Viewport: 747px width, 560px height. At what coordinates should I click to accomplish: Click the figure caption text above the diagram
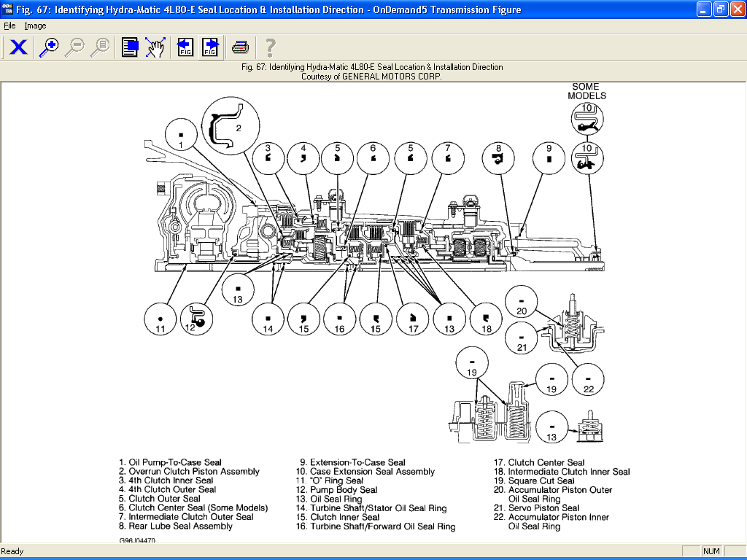tap(372, 67)
